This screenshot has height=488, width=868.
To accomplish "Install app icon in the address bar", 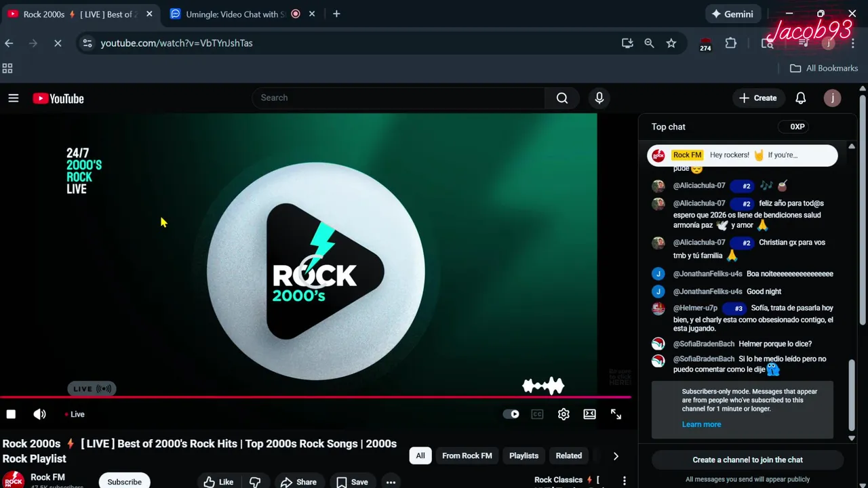I will (627, 43).
